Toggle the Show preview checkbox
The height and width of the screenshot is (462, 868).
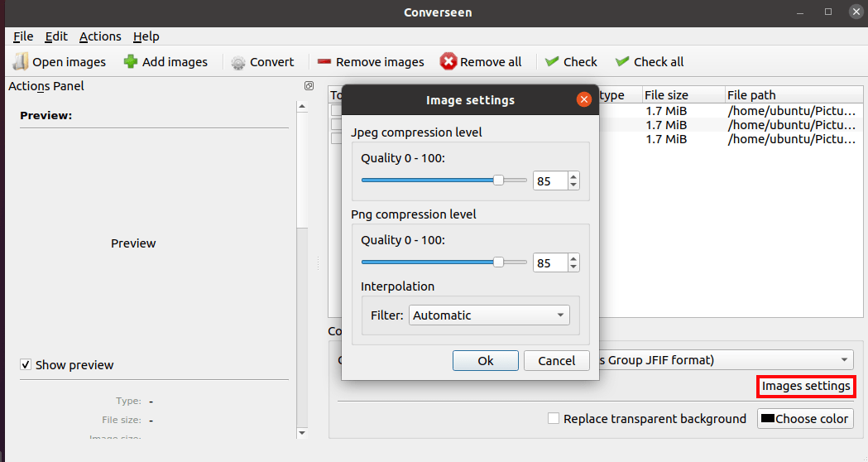click(26, 364)
